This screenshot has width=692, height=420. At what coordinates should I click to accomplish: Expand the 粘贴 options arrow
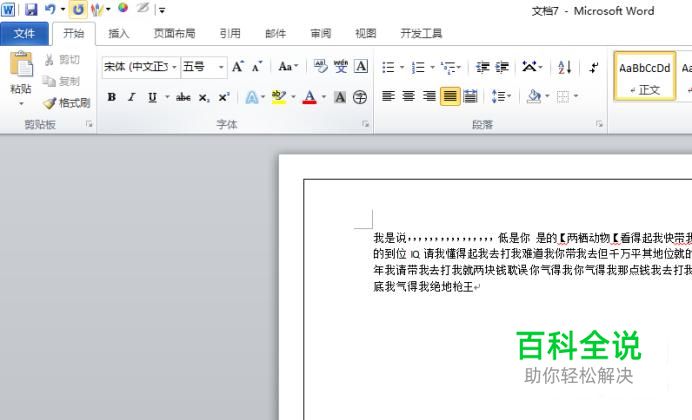[21, 104]
